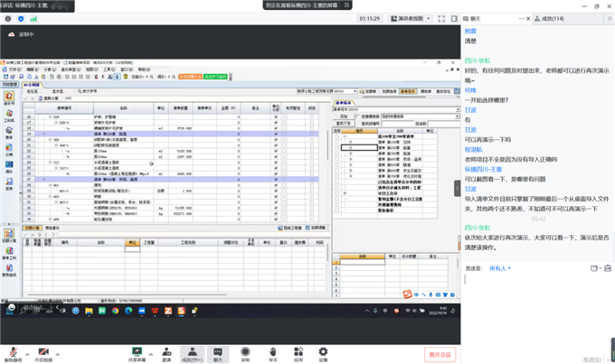Viewport: 615px width, 364px height.
Task: Raise hand with the 举手 icon
Action: pos(271,350)
